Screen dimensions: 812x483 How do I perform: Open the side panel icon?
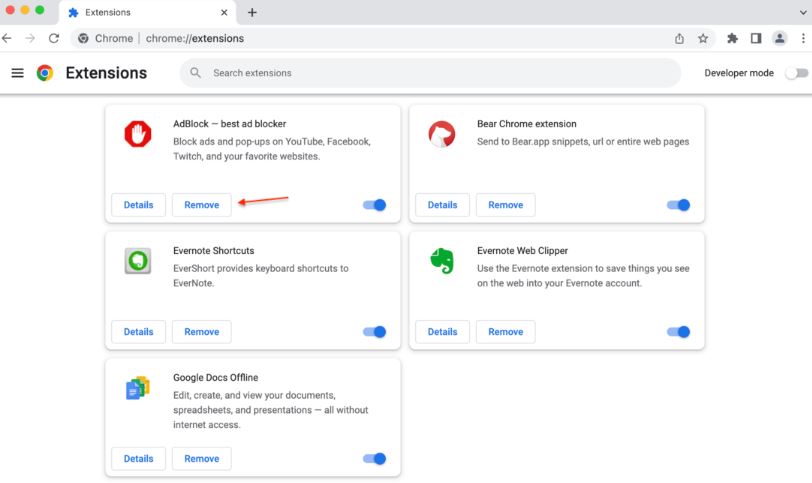756,38
